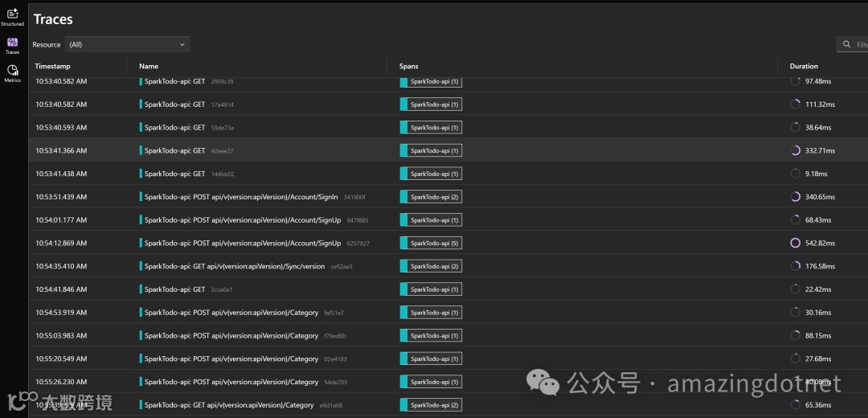868x418 pixels.
Task: Open the POST Category trace 54de703
Action: click(x=244, y=382)
